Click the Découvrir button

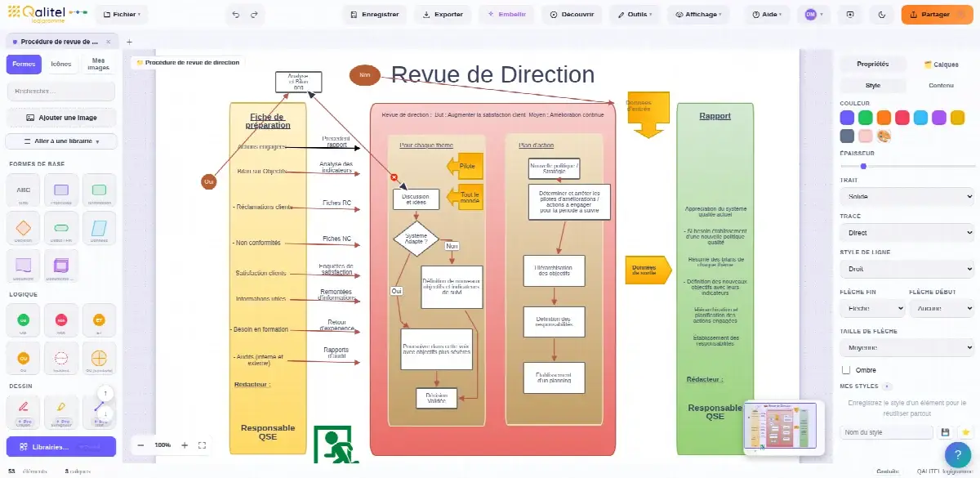coord(572,15)
